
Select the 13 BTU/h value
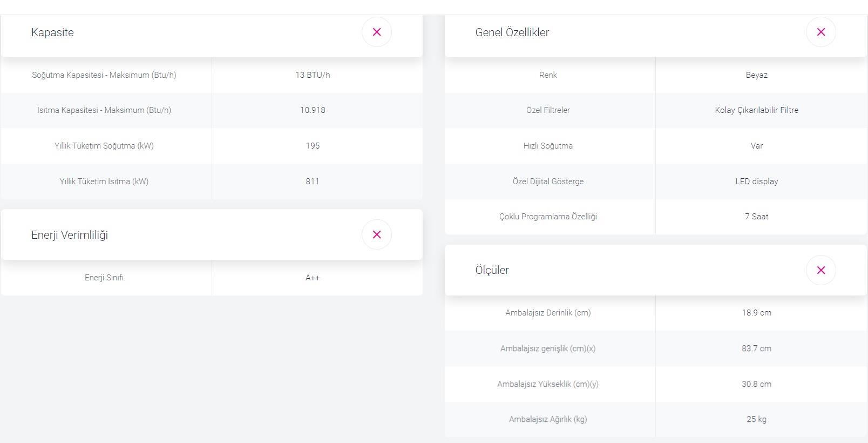point(313,75)
